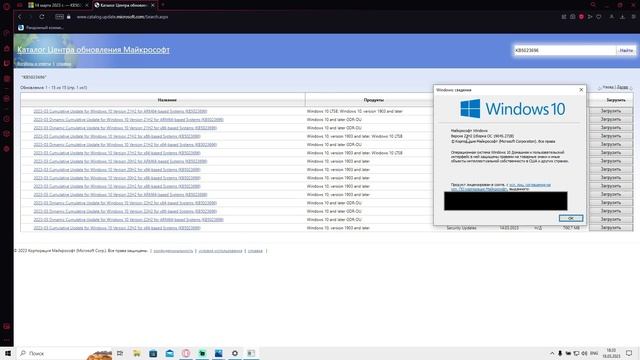Viewport: 640px width, 360px height.
Task: Open the browser downloads icon
Action: tap(622, 17)
